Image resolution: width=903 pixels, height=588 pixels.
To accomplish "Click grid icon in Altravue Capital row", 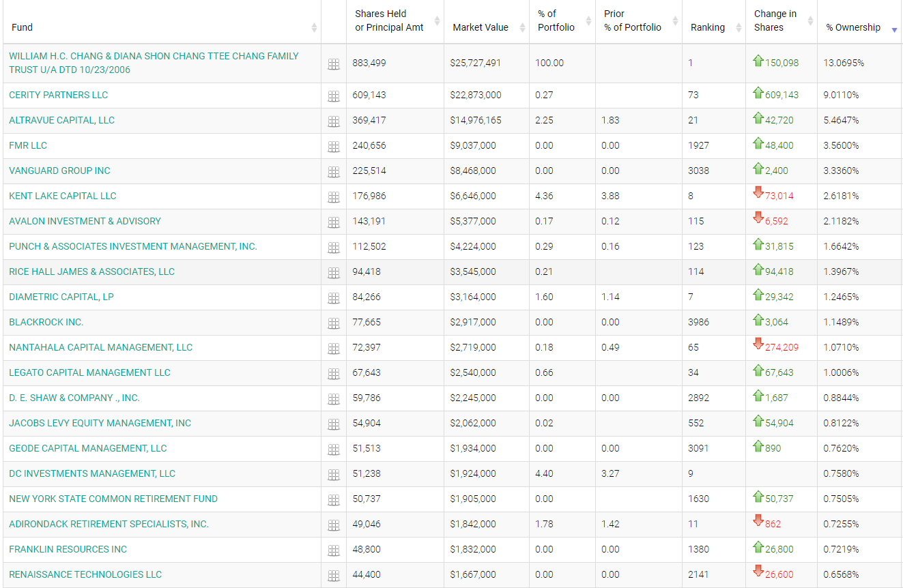I will click(x=334, y=121).
